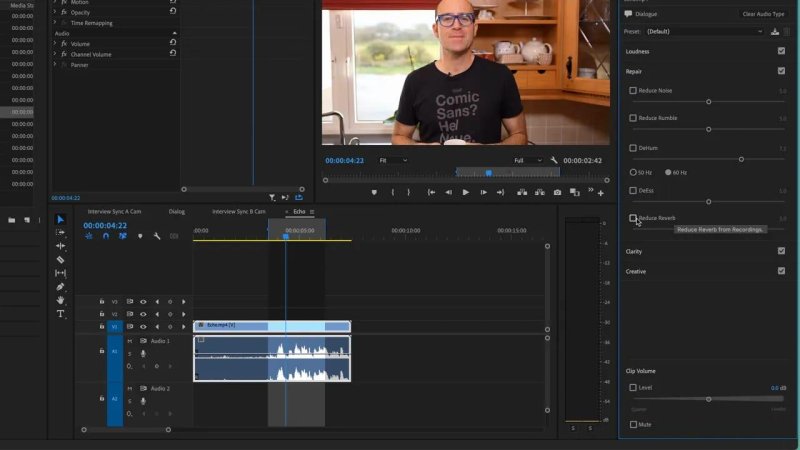
Task: Click the Reduce Noise amount slider
Action: (709, 102)
